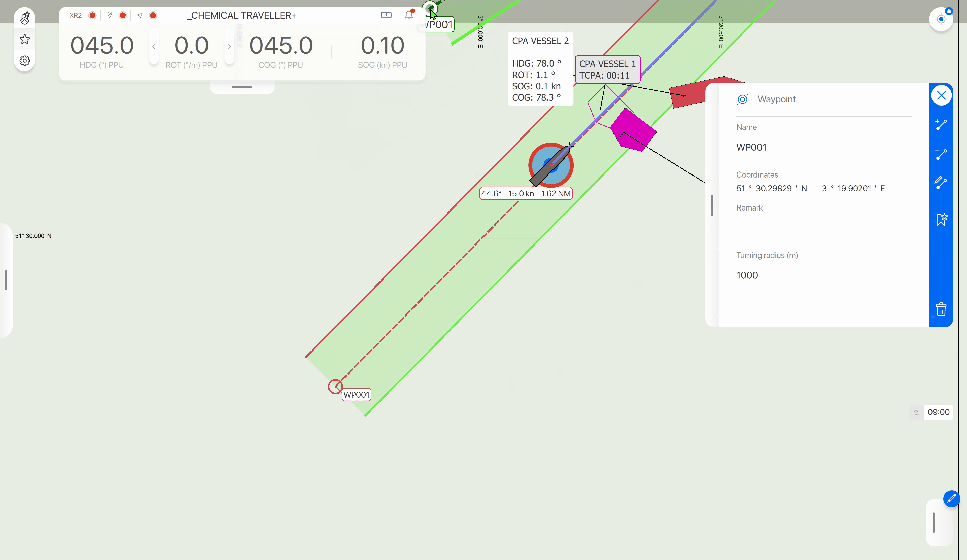Click the remove waypoint minus icon
The image size is (967, 560).
pyautogui.click(x=941, y=154)
